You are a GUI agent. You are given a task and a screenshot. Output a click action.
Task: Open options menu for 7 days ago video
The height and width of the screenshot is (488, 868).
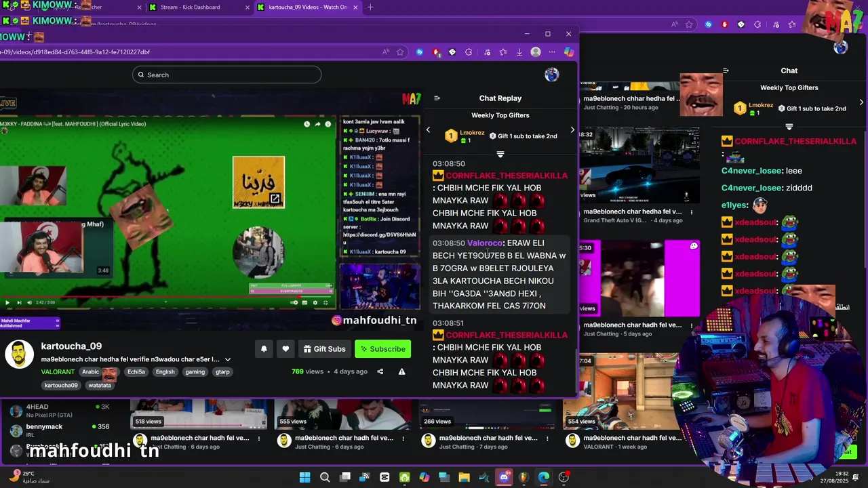[x=547, y=439]
